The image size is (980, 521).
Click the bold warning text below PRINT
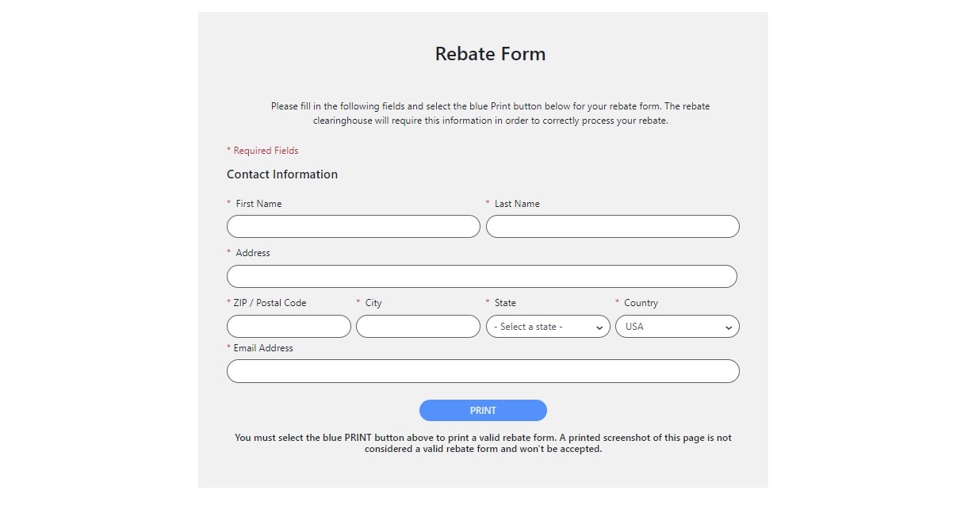(483, 442)
